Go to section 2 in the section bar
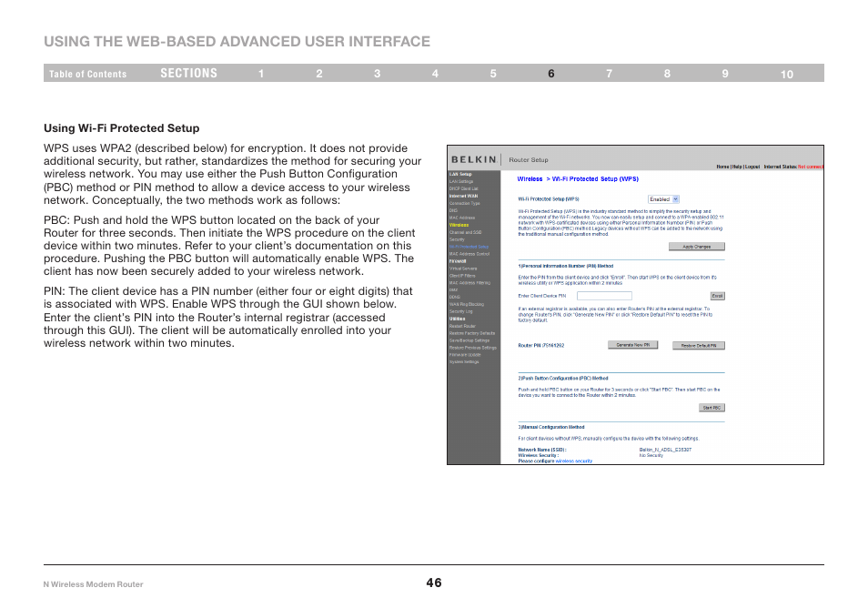 [x=319, y=74]
